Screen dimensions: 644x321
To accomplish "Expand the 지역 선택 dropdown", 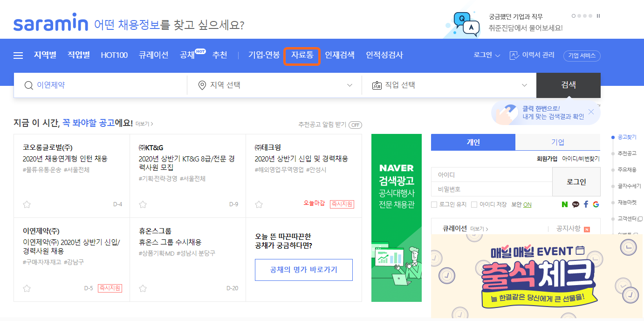I will [x=350, y=85].
